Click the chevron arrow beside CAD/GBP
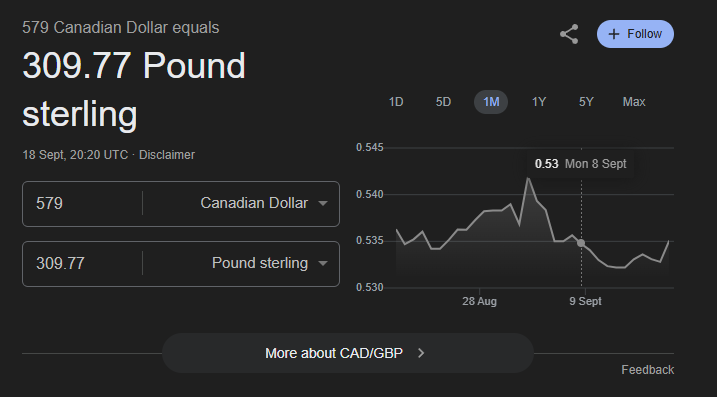This screenshot has height=397, width=717. click(421, 353)
